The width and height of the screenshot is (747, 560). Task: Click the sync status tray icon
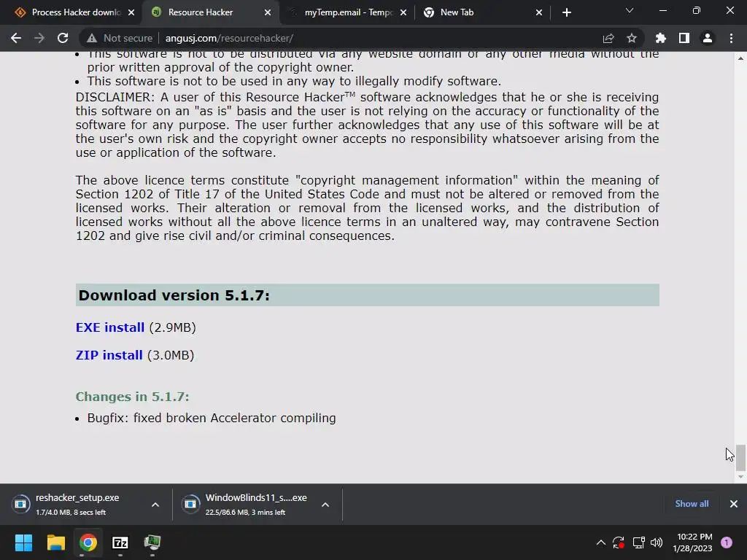point(619,542)
